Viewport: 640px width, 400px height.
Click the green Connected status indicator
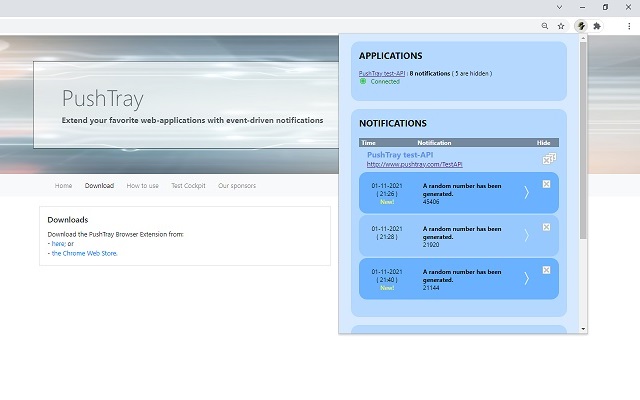point(363,81)
